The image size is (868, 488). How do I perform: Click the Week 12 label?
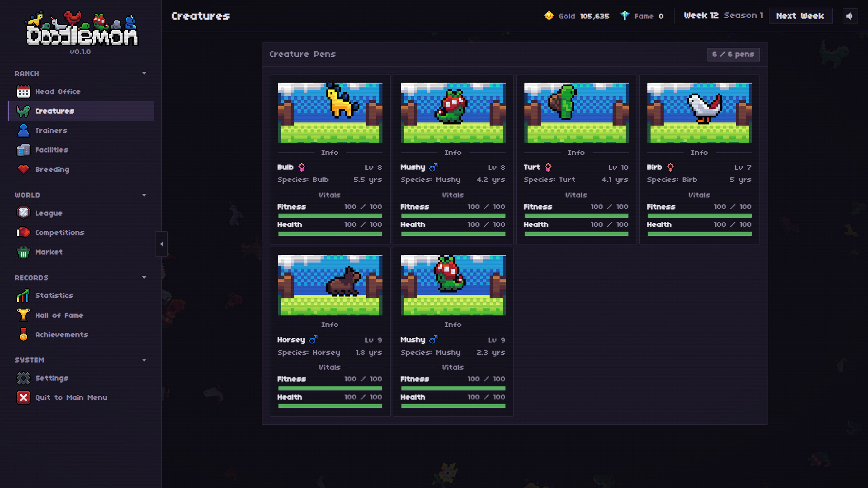pyautogui.click(x=701, y=15)
